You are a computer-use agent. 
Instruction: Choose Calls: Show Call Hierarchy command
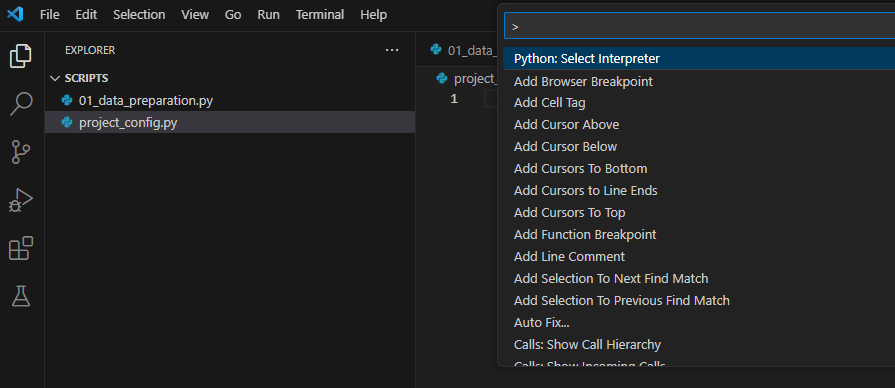699,345
